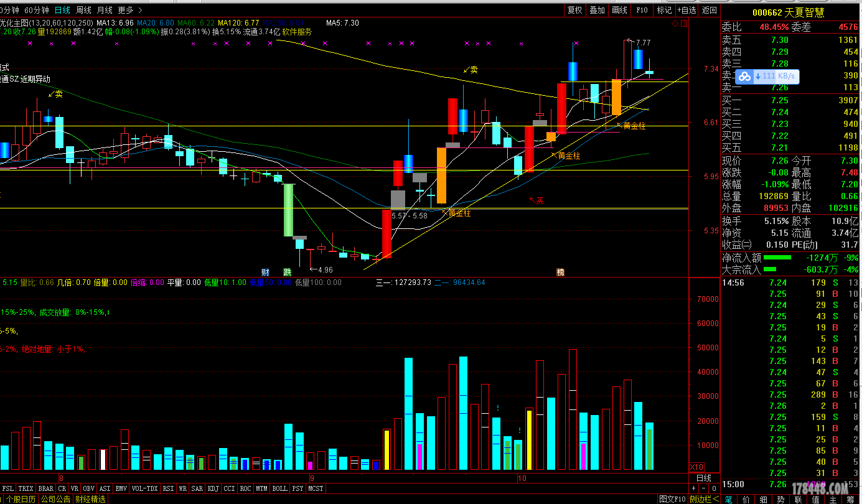Select the 值 value tab in sidebar
862x504 pixels.
(815, 499)
